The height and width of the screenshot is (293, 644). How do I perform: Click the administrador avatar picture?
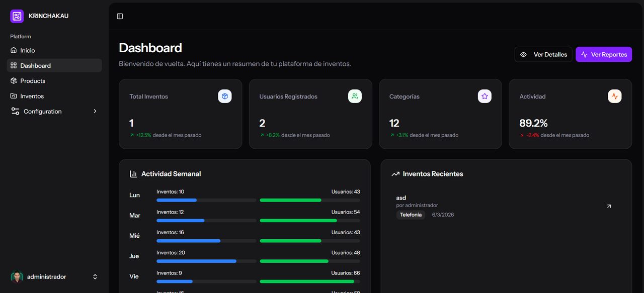(x=17, y=276)
